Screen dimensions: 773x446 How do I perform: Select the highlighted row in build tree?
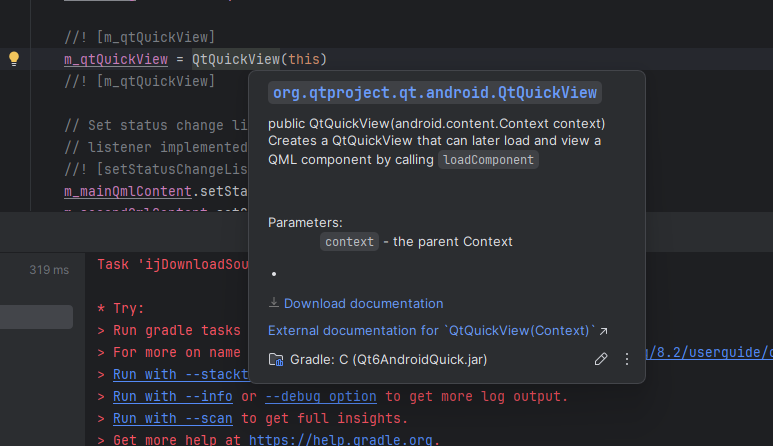(x=36, y=317)
